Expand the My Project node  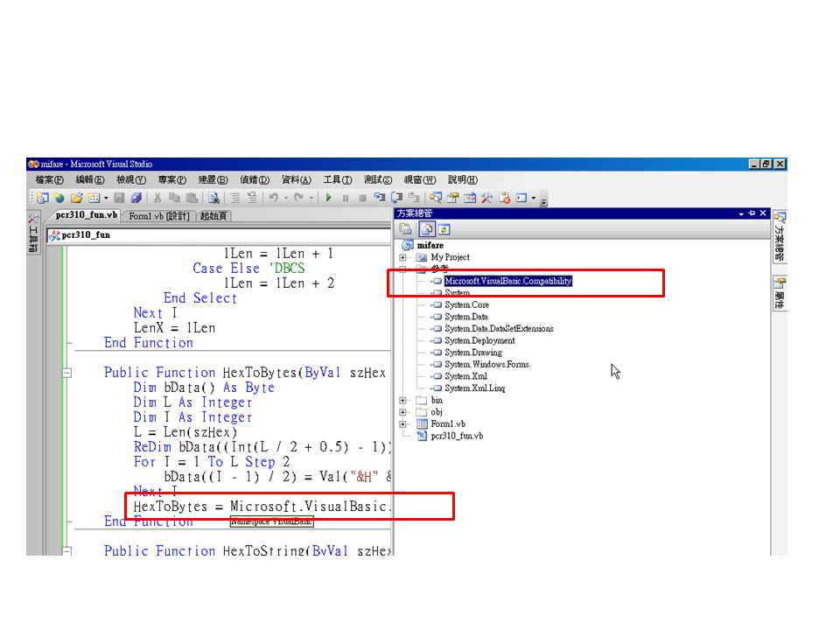(402, 257)
